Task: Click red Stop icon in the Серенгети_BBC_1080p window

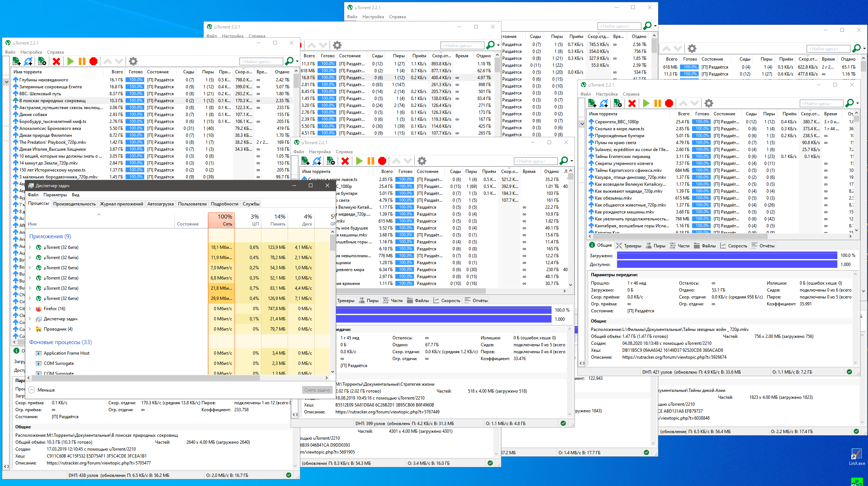Action: point(669,103)
